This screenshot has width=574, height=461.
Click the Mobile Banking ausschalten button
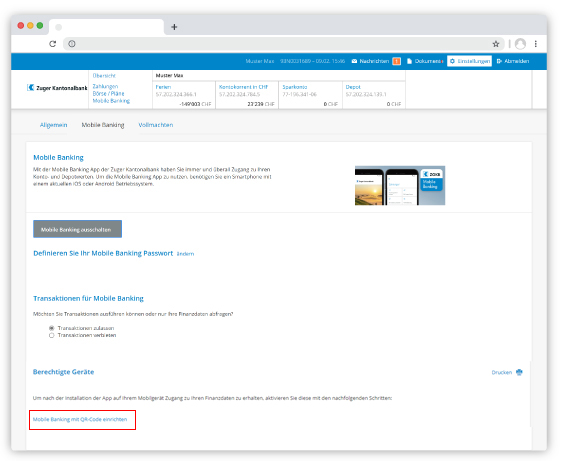(x=77, y=229)
